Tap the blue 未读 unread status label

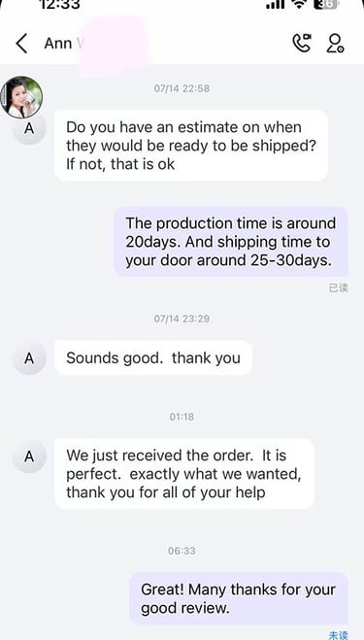click(339, 635)
